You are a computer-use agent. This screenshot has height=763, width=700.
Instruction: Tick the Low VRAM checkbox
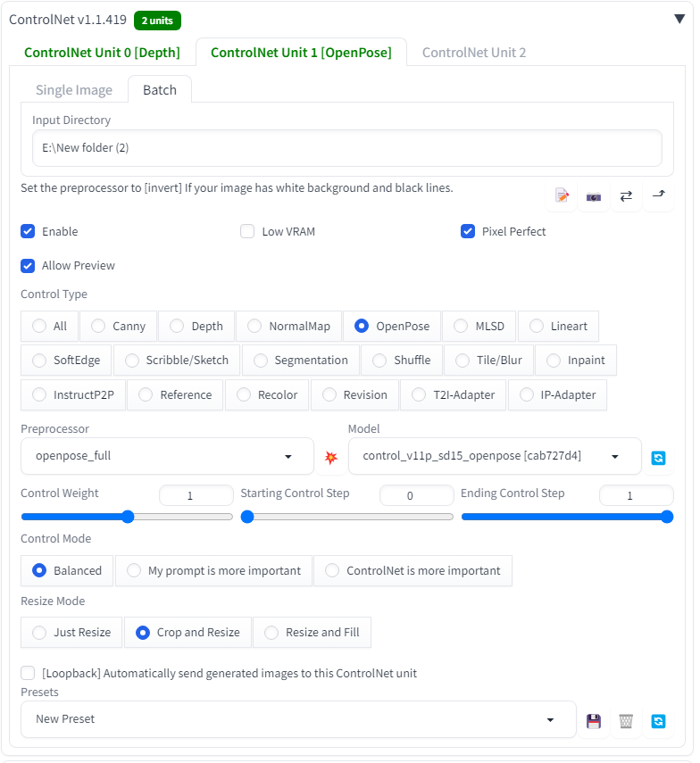[x=247, y=232]
